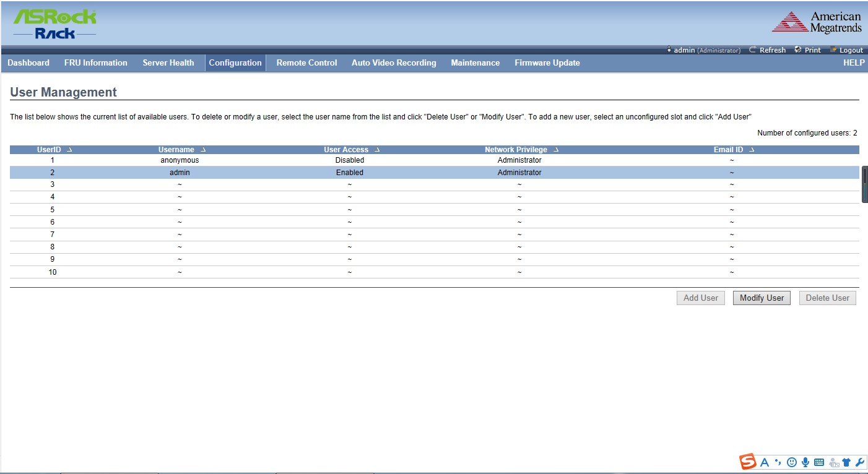The image size is (868, 474).
Task: Sort table by the Network Privilege column header
Action: click(x=521, y=150)
